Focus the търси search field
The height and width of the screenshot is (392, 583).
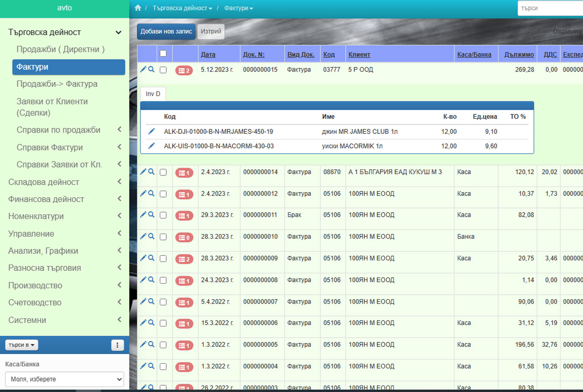point(550,8)
